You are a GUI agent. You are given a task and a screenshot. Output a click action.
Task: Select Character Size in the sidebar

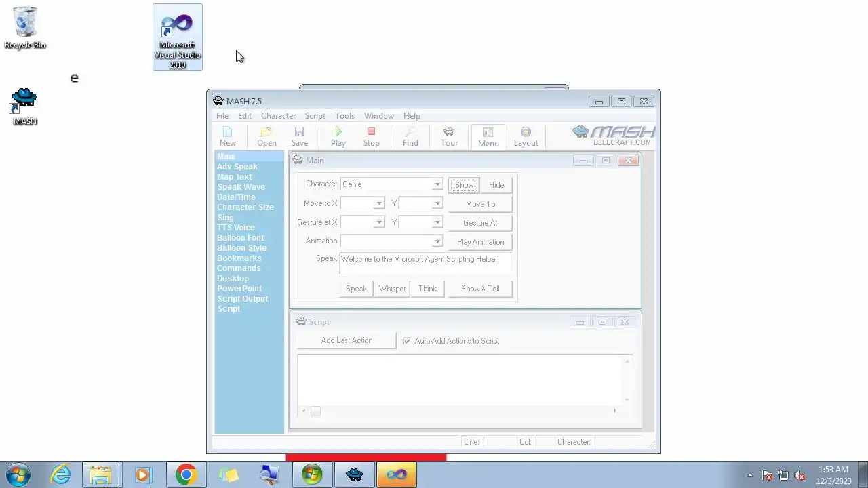(x=245, y=207)
